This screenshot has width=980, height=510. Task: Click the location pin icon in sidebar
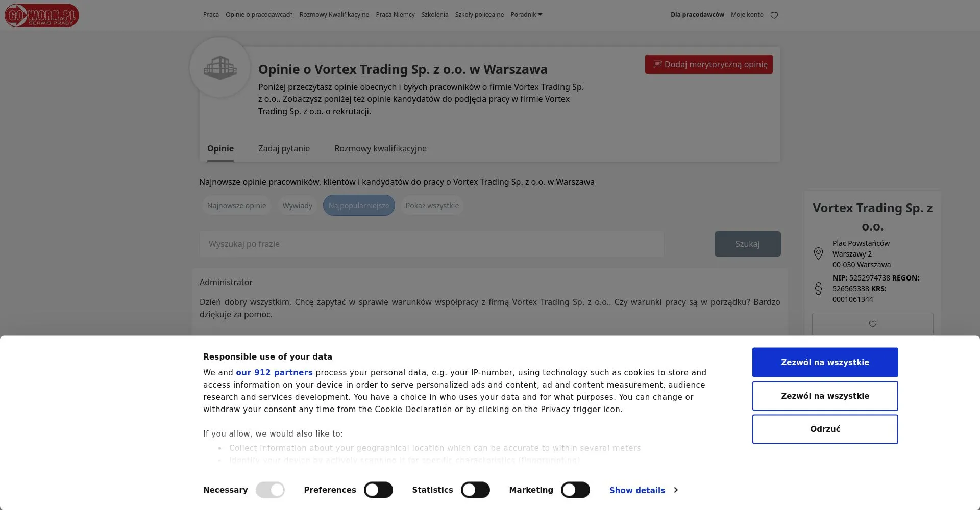point(818,253)
